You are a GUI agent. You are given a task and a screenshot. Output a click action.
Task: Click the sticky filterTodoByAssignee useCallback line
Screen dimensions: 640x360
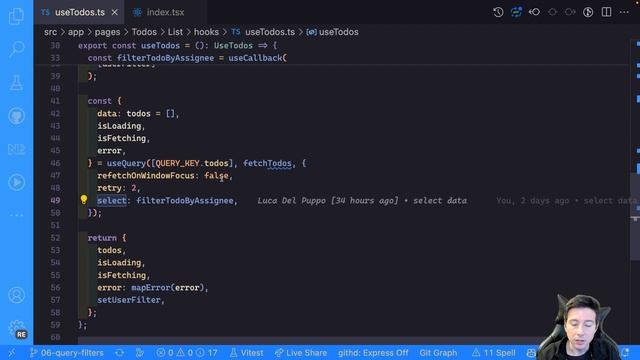[x=187, y=58]
